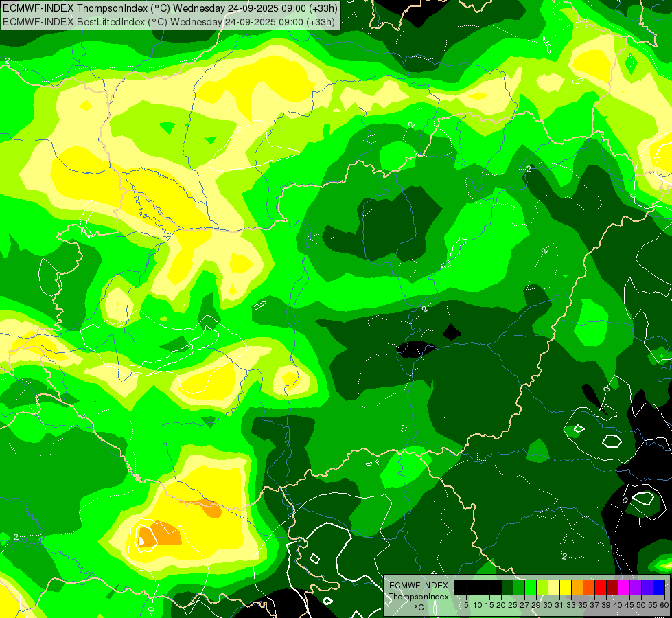Click the legend tick value 10
This screenshot has height=618, width=672.
coord(478,605)
